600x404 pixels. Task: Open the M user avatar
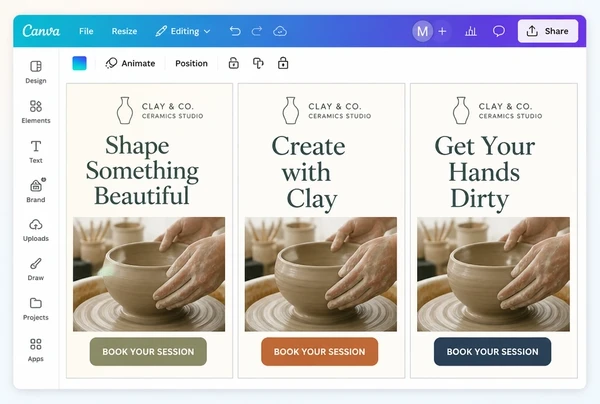[422, 31]
